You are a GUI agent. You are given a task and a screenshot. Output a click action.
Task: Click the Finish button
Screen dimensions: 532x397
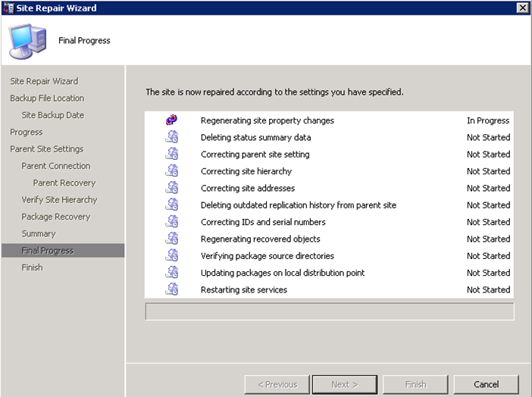pyautogui.click(x=415, y=384)
